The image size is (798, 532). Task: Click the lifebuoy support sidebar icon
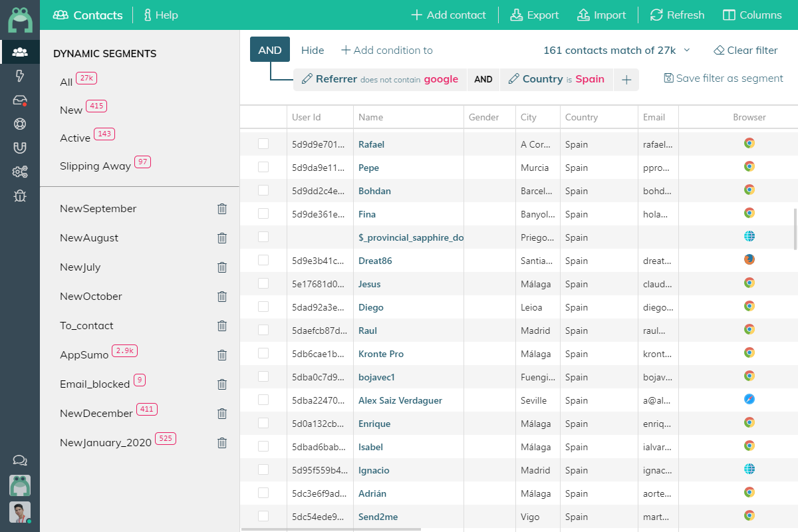click(x=19, y=124)
